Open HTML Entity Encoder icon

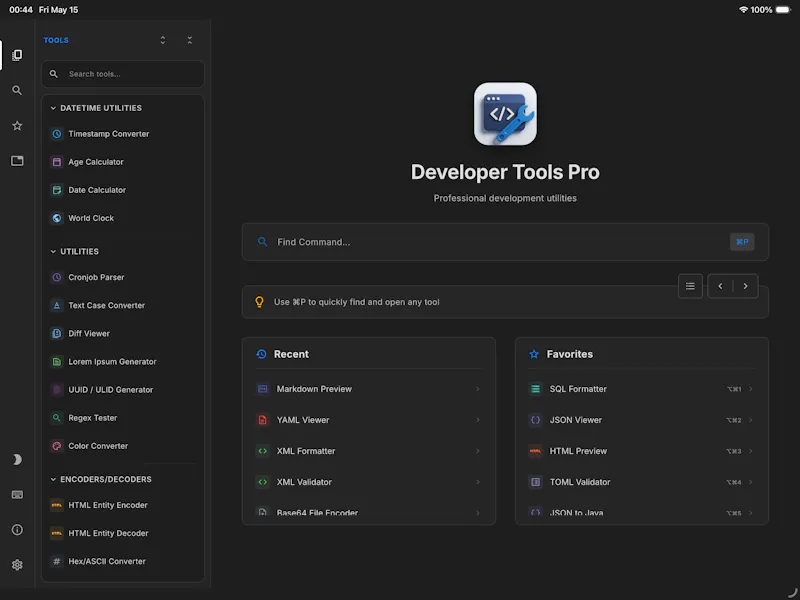57,505
